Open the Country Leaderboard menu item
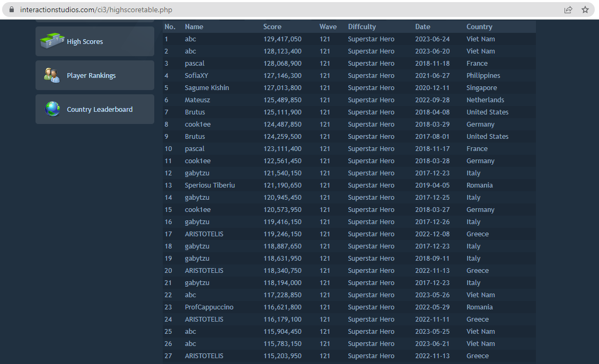Screen dimensions: 599x364 point(100,110)
